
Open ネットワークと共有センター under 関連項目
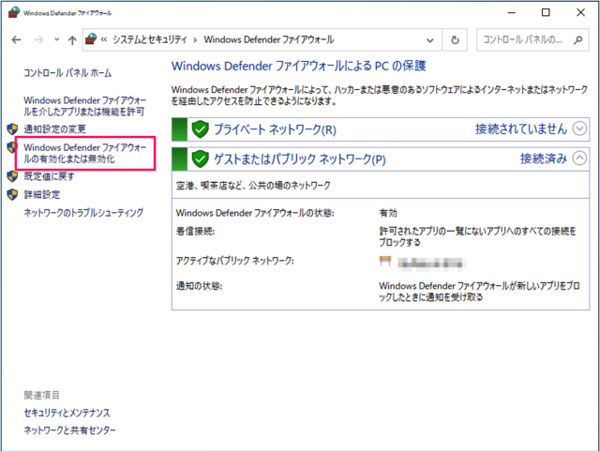[70, 430]
